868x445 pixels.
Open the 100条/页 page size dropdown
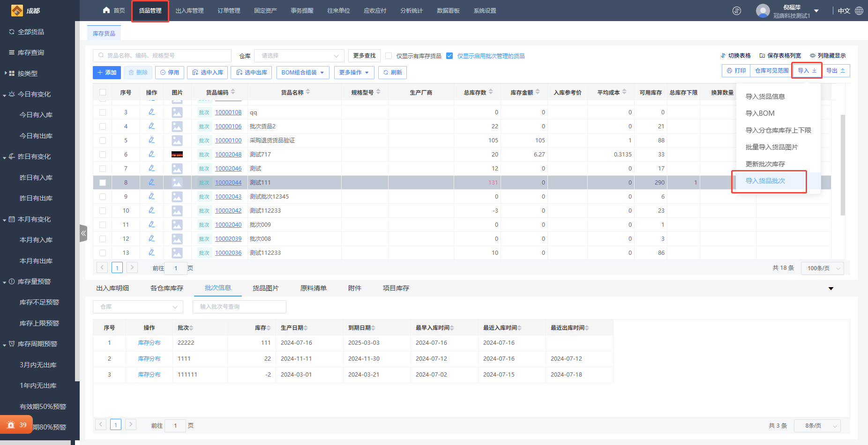822,268
